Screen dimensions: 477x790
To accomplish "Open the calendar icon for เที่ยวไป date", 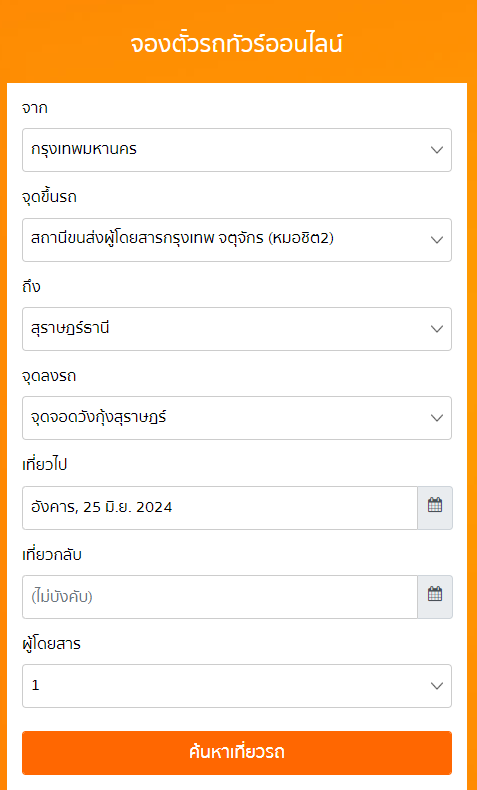I will pos(435,507).
